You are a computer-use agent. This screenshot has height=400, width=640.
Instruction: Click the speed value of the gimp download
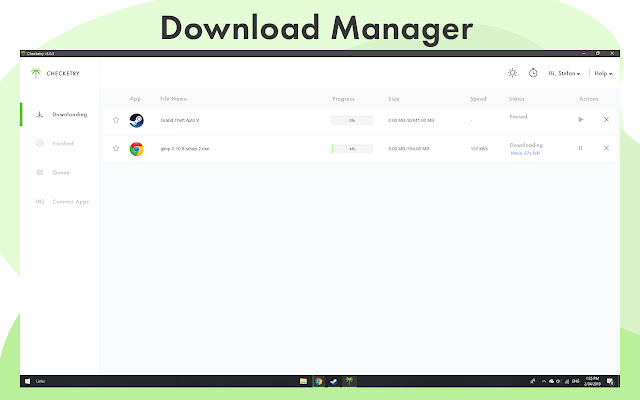pos(479,149)
